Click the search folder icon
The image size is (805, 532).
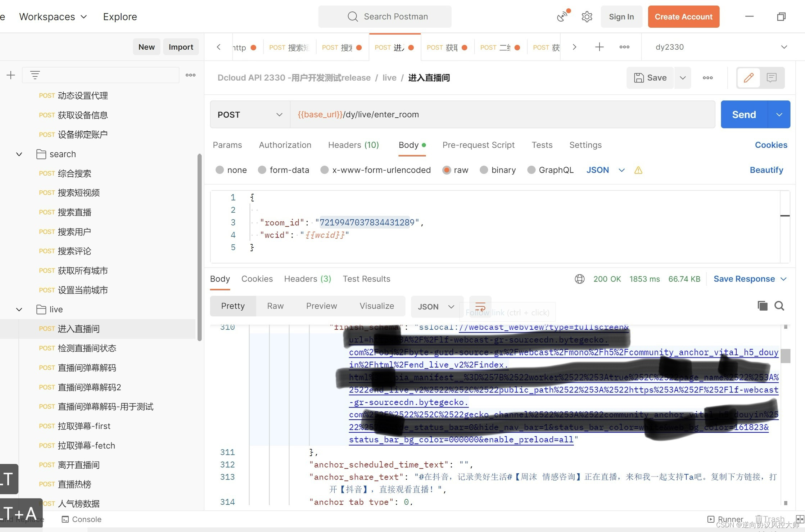pyautogui.click(x=41, y=154)
